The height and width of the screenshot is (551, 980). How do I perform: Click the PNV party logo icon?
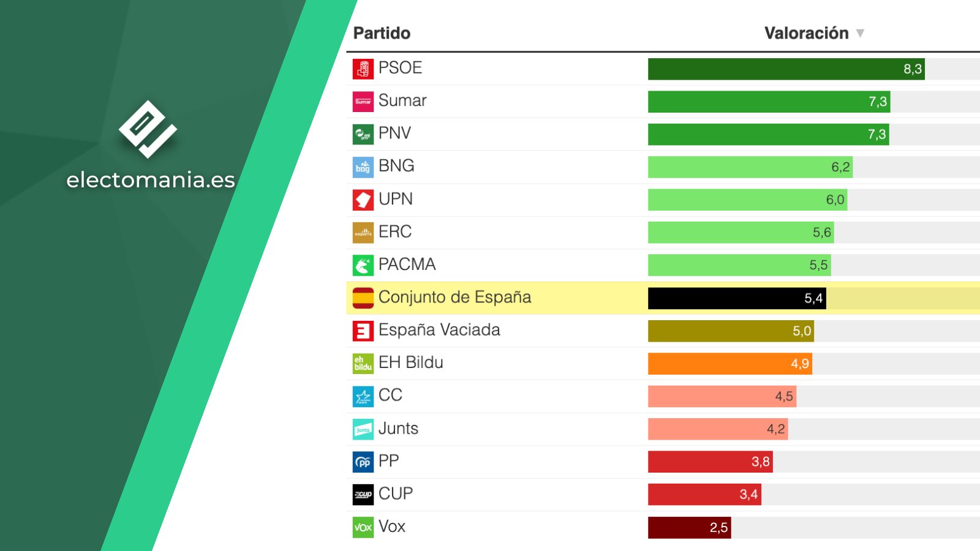point(363,134)
